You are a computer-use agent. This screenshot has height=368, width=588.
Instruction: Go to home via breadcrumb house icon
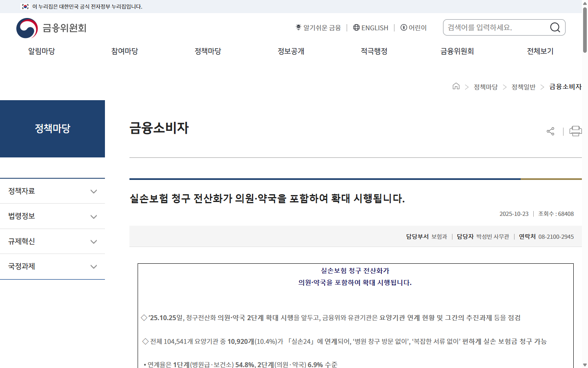[x=456, y=86]
